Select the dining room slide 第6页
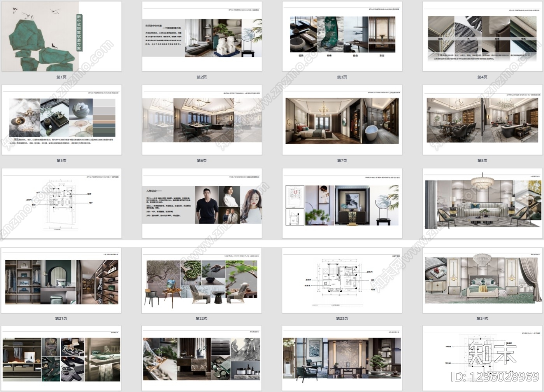Image resolution: width=544 pixels, height=392 pixels. pyautogui.click(x=202, y=120)
